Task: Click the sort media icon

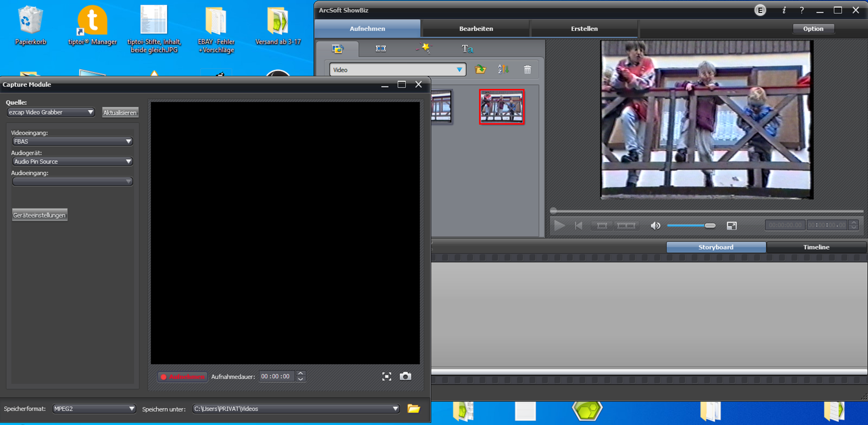Action: pos(503,69)
